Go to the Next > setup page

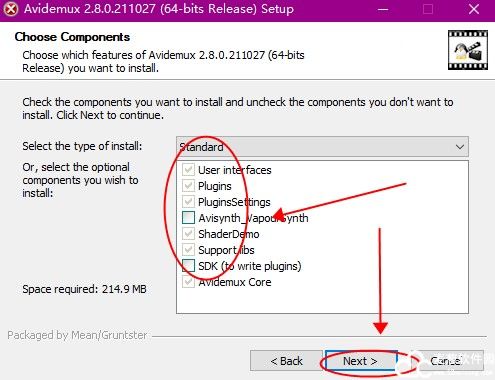(361, 361)
